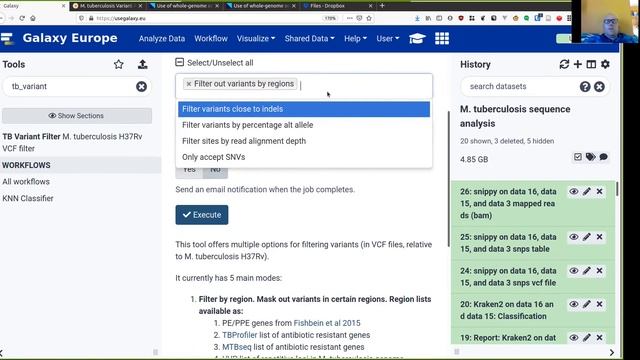The image size is (640, 360).
Task: Open KNN Classifier workflow
Action: click(28, 198)
